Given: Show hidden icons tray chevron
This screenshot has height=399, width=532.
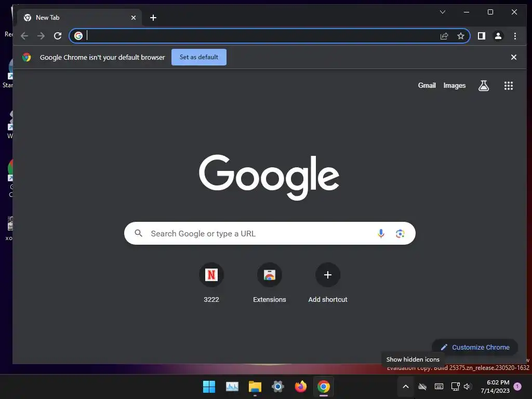Looking at the screenshot, I should pyautogui.click(x=405, y=387).
